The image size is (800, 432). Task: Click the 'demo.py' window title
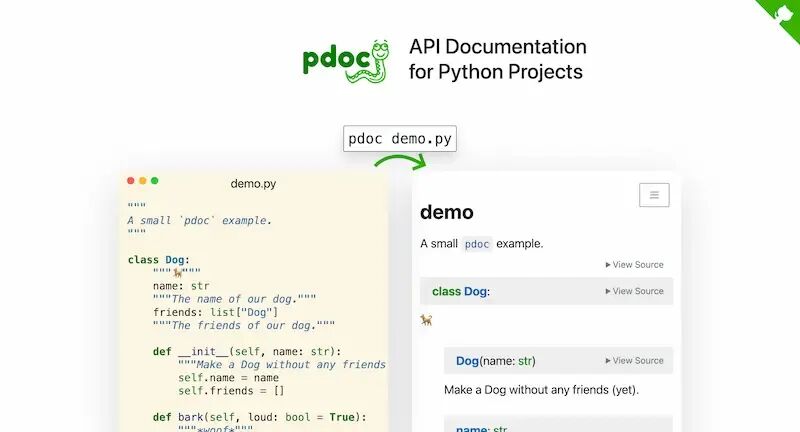tap(253, 184)
